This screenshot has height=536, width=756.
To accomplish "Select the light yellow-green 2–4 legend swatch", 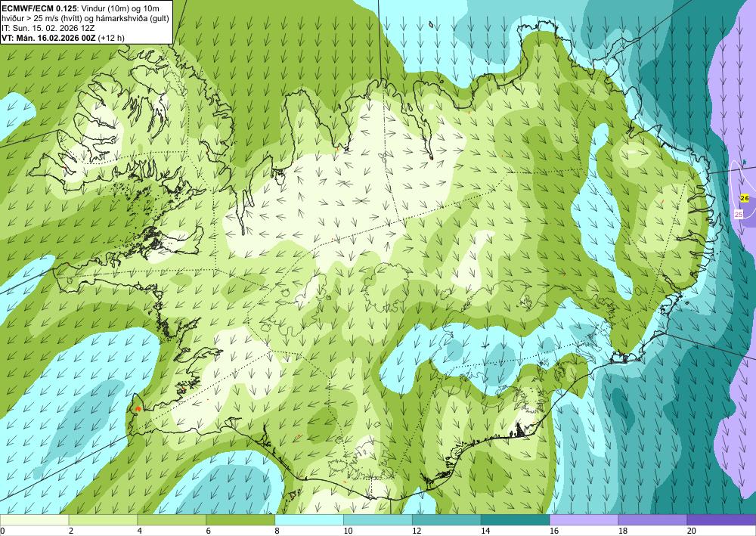I will click(103, 520).
